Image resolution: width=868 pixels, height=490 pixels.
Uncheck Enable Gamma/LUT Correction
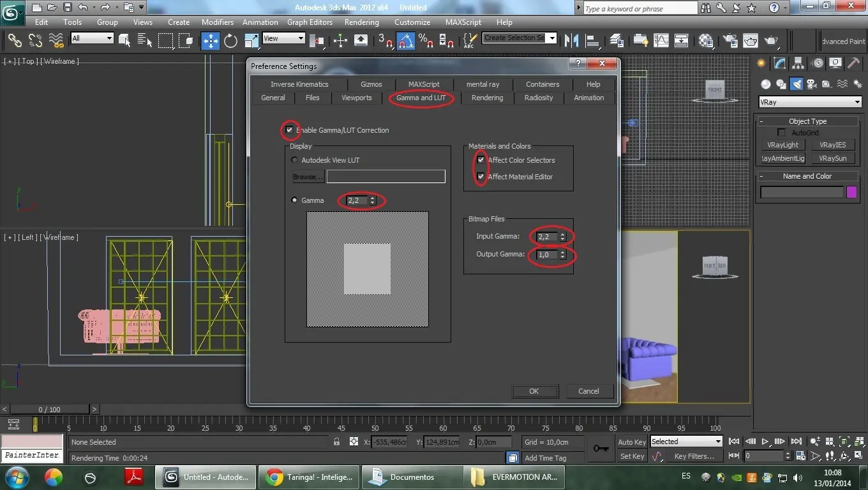(x=290, y=130)
